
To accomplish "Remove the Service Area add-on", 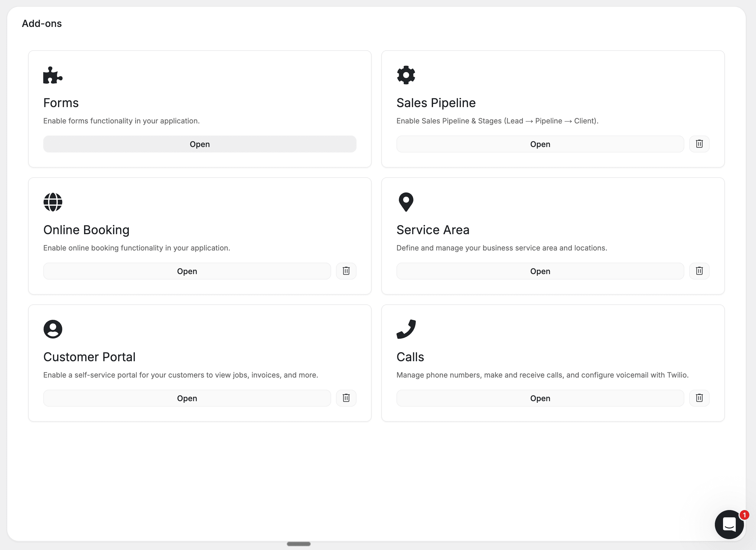I will coord(699,271).
